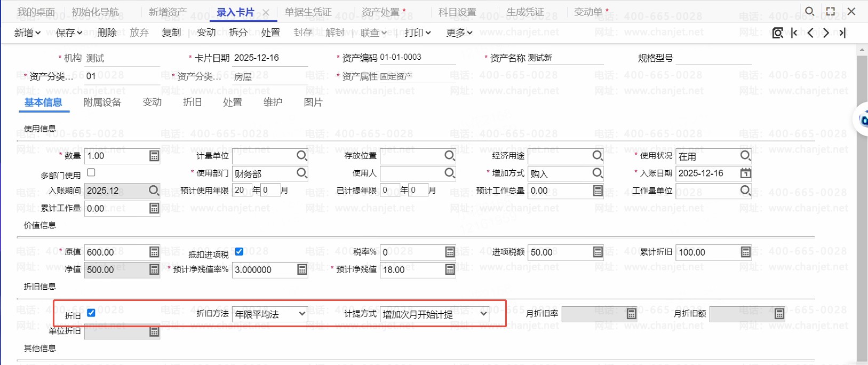Click the 资产名称 field showing 测试新

tap(566, 58)
